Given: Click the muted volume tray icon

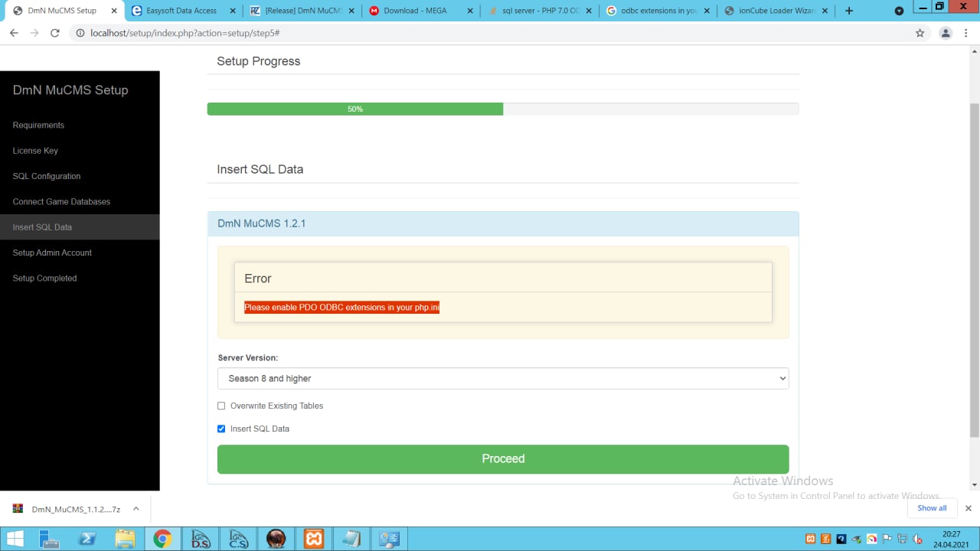Looking at the screenshot, I should point(918,539).
